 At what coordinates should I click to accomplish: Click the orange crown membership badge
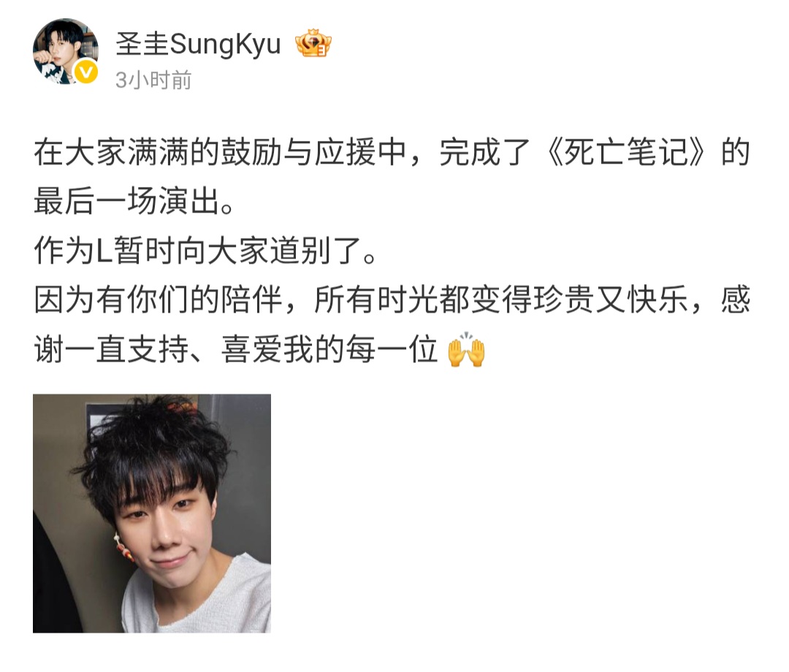pos(313,43)
